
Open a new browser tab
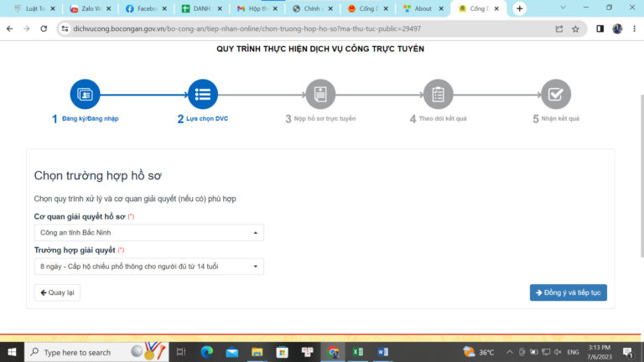[x=520, y=8]
